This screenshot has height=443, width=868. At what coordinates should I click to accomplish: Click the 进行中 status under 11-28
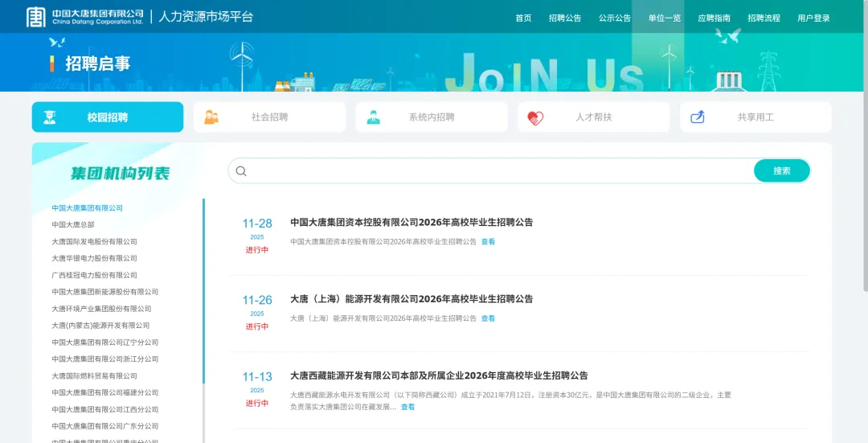257,250
